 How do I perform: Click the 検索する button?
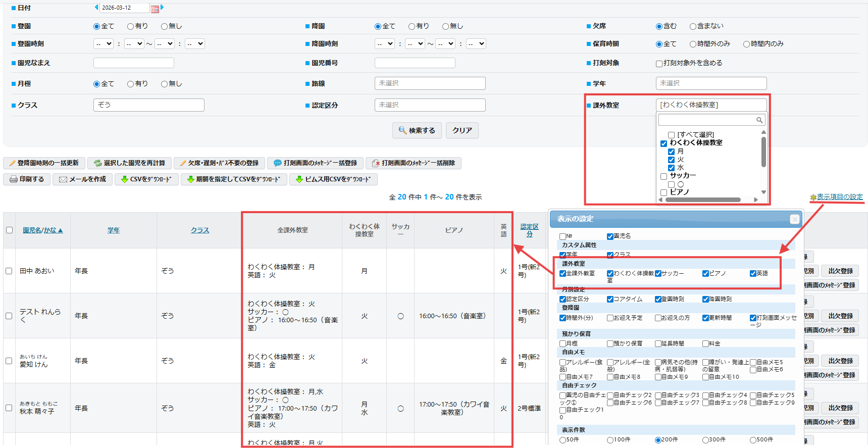coord(417,130)
